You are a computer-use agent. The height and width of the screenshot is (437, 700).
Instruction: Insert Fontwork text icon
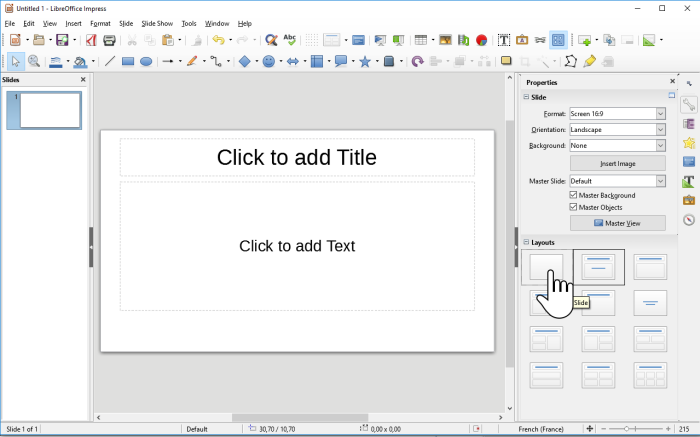click(522, 40)
